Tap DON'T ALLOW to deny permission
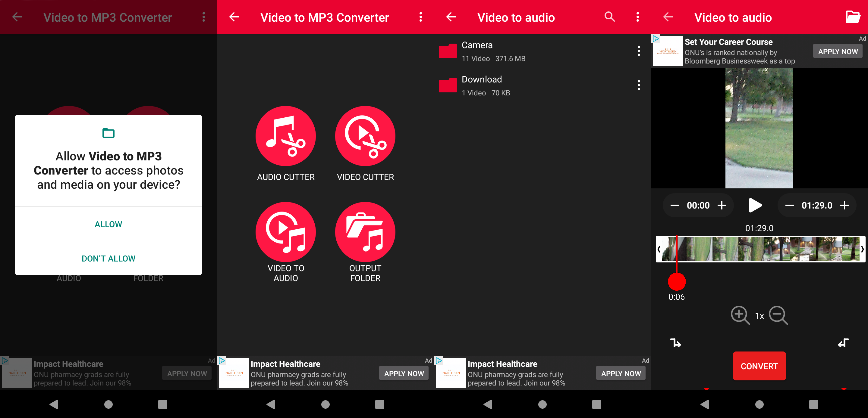The image size is (868, 418). [x=108, y=258]
